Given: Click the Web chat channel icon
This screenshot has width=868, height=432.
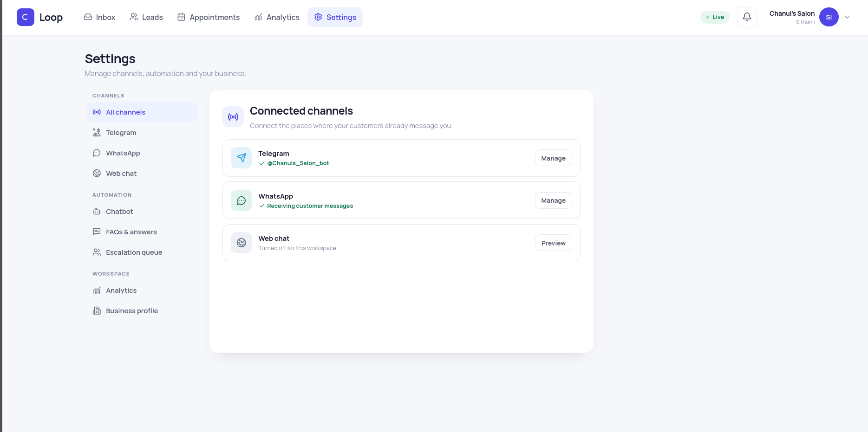Looking at the screenshot, I should click(x=241, y=243).
